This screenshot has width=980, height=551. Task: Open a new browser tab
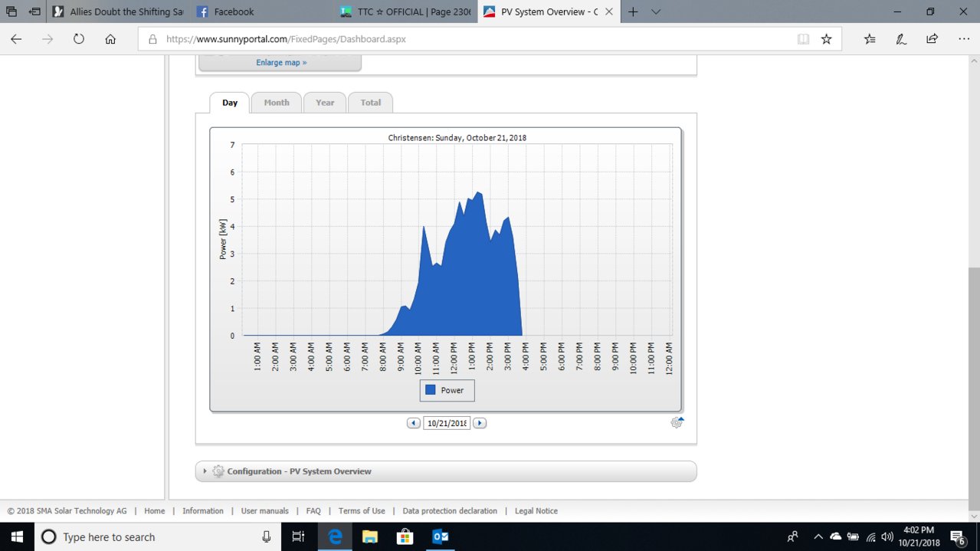pyautogui.click(x=633, y=11)
